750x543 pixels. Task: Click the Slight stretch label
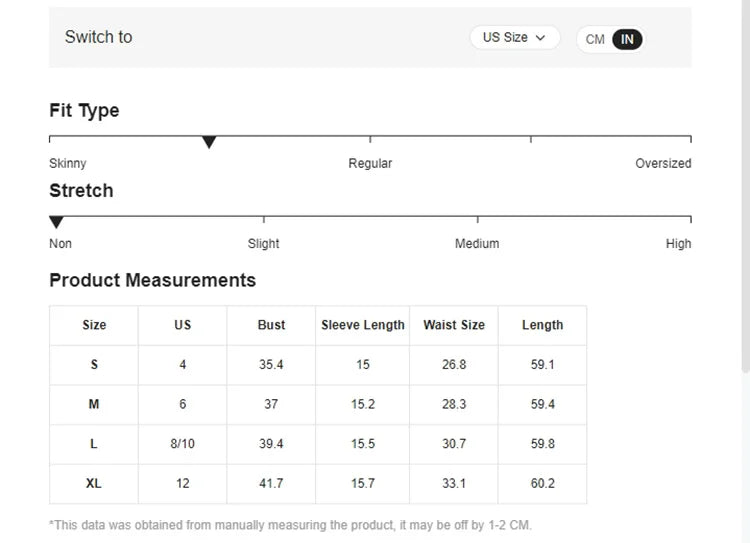(x=264, y=243)
